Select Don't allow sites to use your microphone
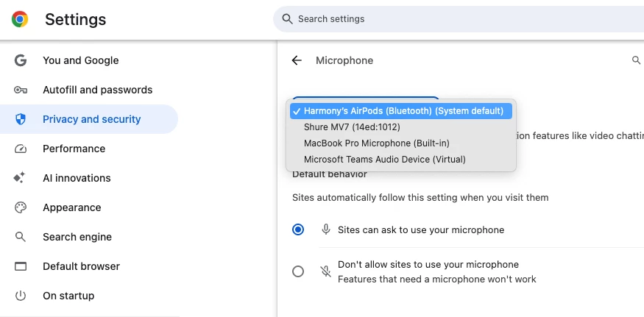Screen dimensions: 644x317 tap(298, 271)
